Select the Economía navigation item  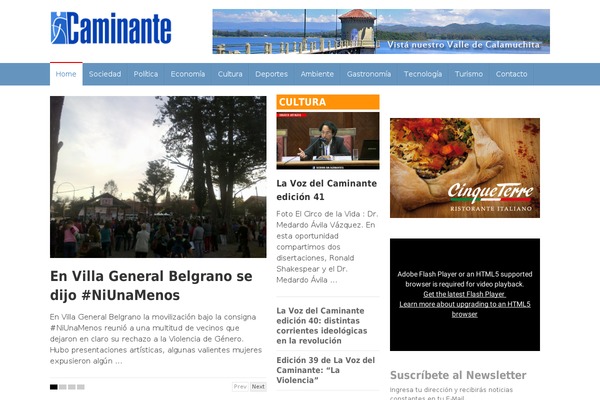[188, 74]
